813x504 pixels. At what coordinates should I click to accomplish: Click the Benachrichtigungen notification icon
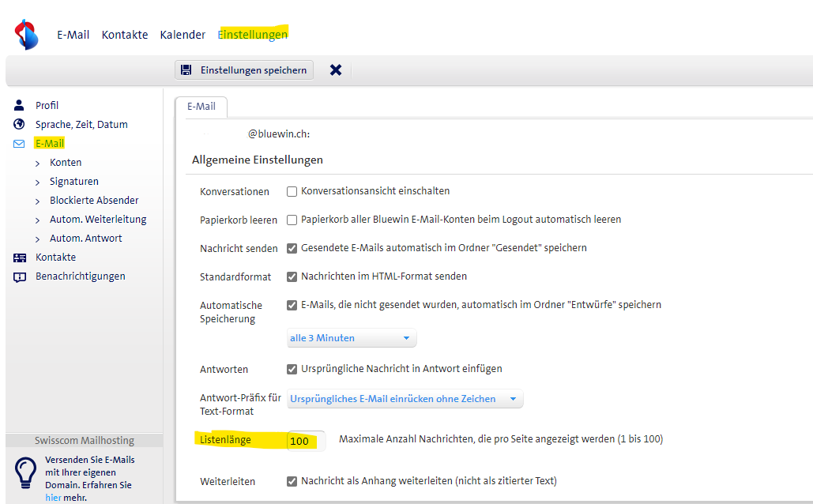click(x=20, y=276)
